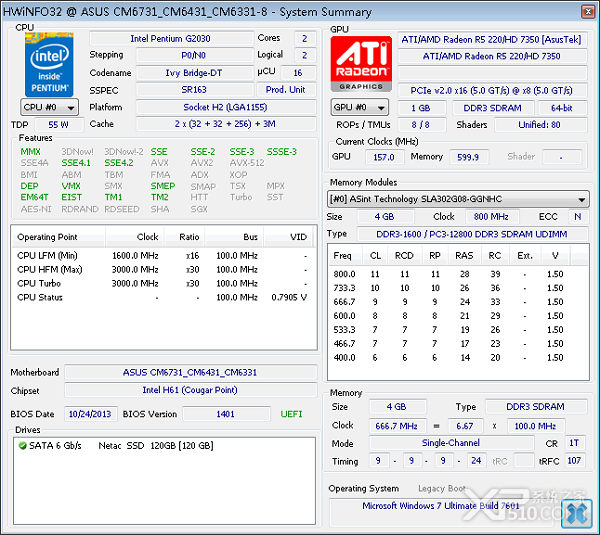Close the System Summary window

coord(587,11)
